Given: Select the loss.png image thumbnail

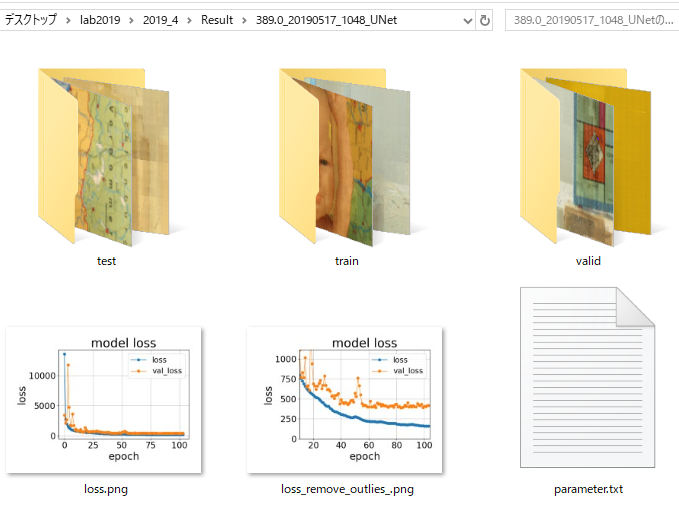Looking at the screenshot, I should [103, 400].
